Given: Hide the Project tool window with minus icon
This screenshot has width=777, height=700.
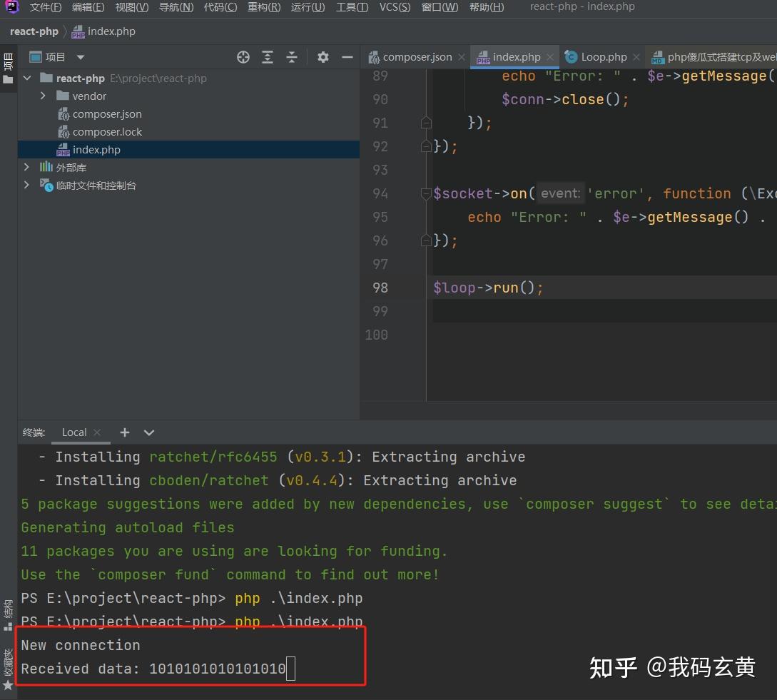Looking at the screenshot, I should coord(347,56).
